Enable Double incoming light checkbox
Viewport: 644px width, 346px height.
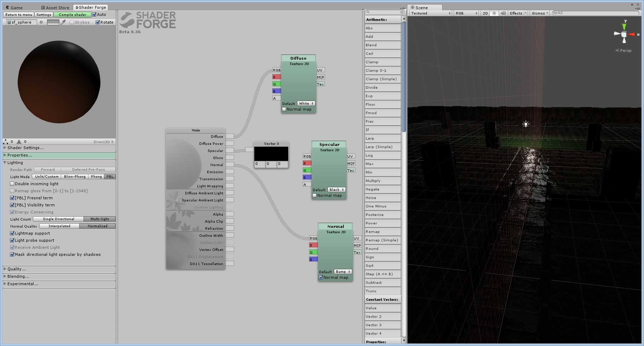[12, 184]
